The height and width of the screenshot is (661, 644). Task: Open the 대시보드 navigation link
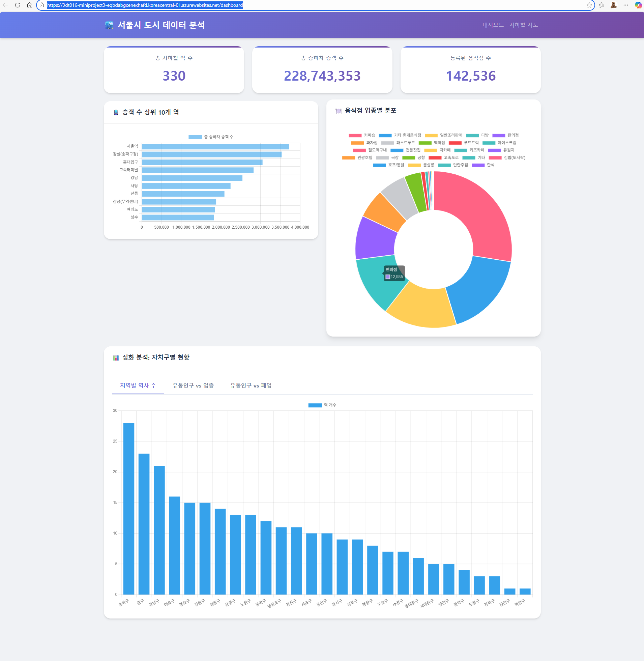[493, 25]
